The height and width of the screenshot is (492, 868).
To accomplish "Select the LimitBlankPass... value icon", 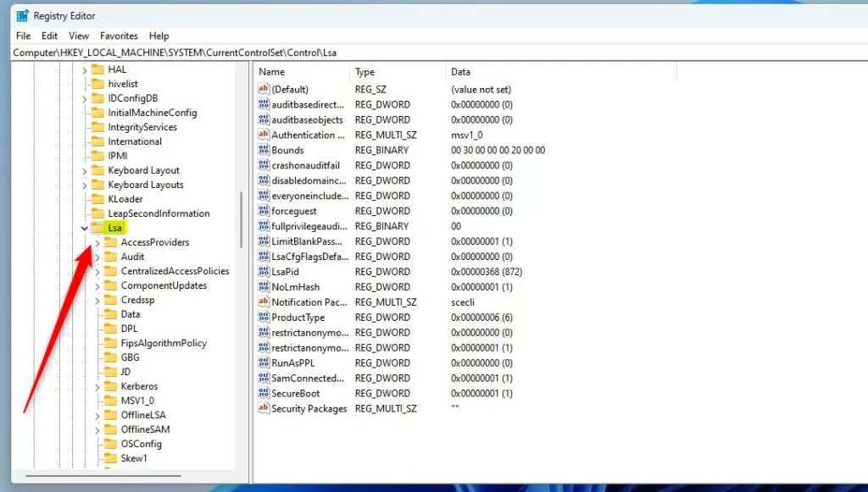I will pos(264,240).
